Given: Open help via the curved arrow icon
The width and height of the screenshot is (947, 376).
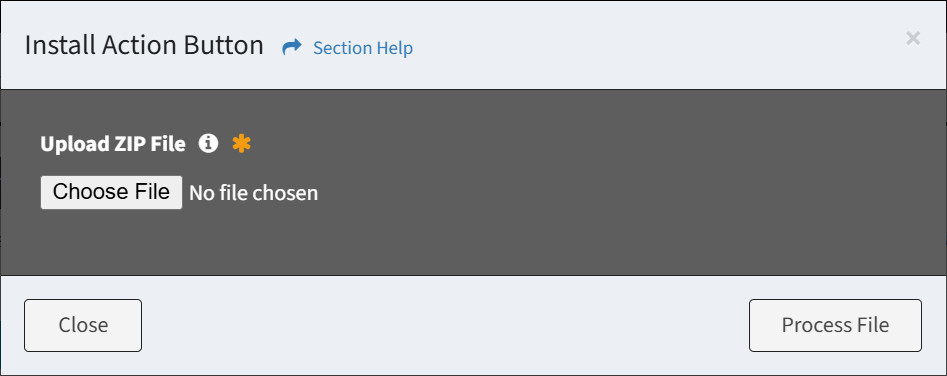Looking at the screenshot, I should pos(292,47).
